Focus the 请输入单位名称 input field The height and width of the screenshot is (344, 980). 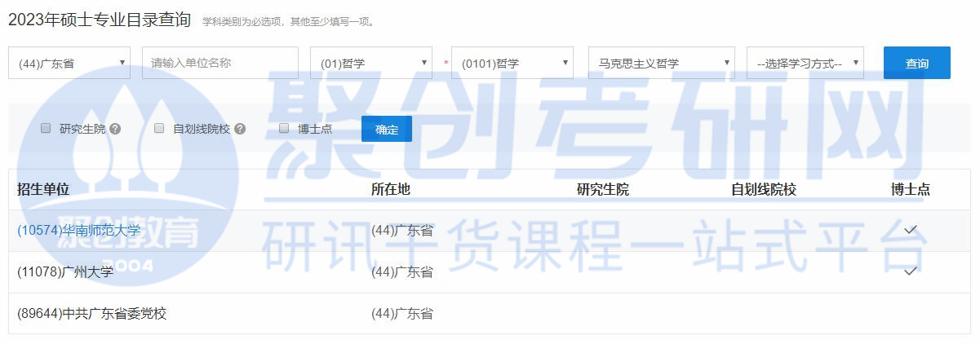(220, 63)
